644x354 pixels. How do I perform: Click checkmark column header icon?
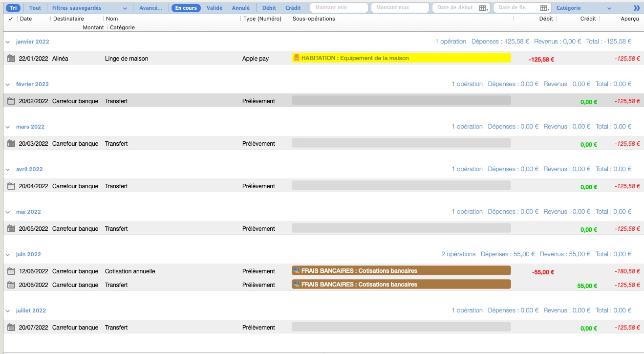pos(11,19)
